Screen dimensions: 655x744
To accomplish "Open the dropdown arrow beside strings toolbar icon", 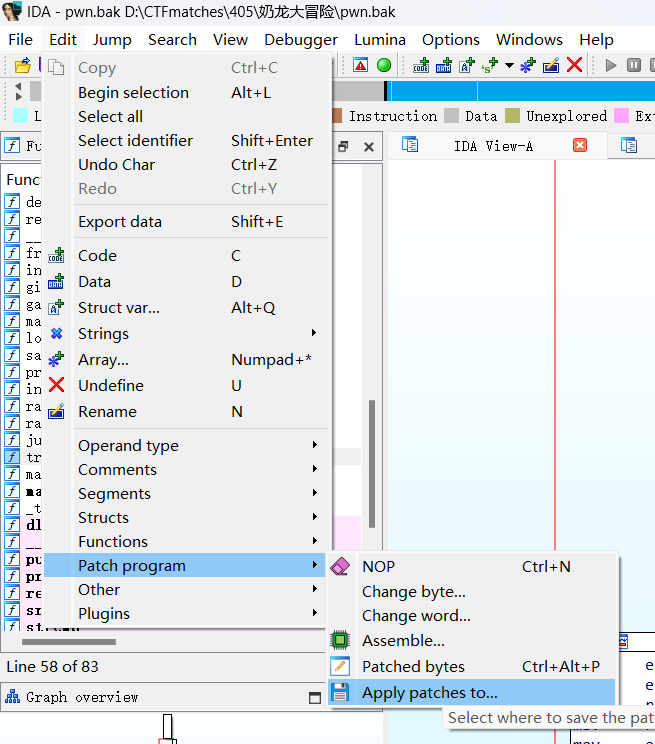I will click(509, 66).
